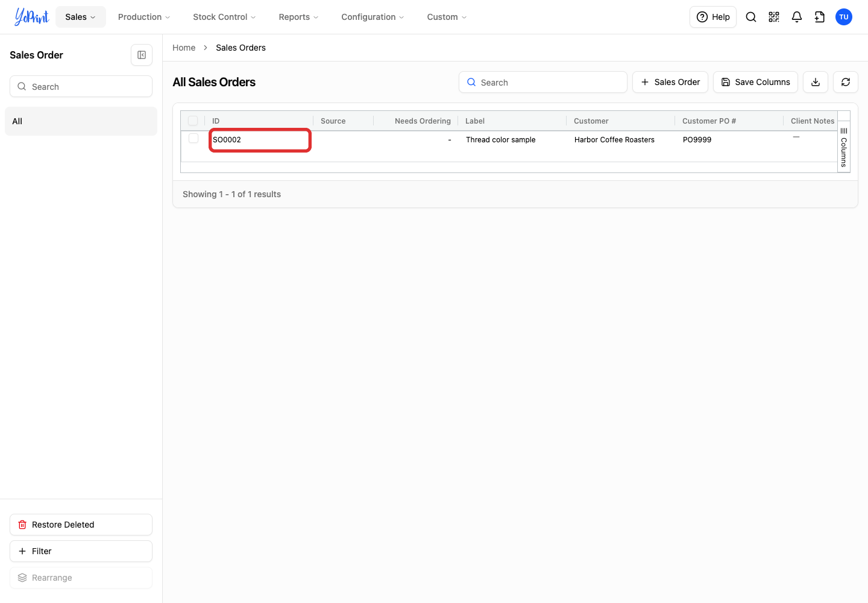Screen dimensions: 868x603
Task: Go to Home breadcrumb link
Action: click(x=184, y=48)
